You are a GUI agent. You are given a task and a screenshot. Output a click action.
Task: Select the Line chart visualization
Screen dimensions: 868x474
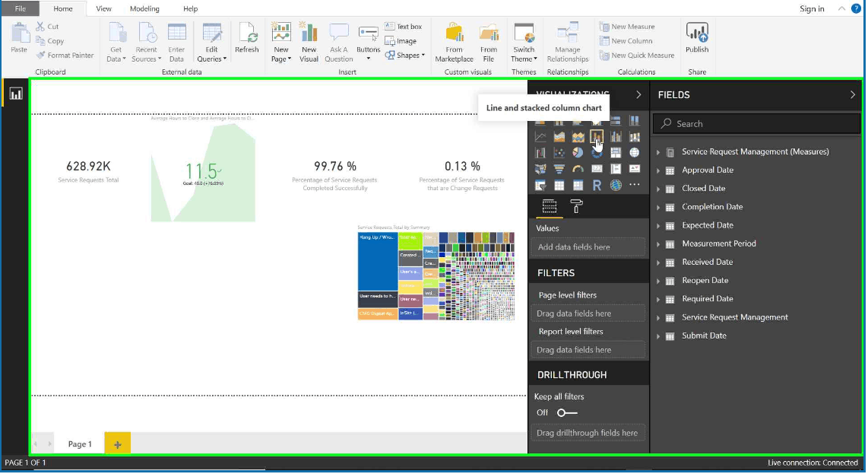(x=541, y=136)
